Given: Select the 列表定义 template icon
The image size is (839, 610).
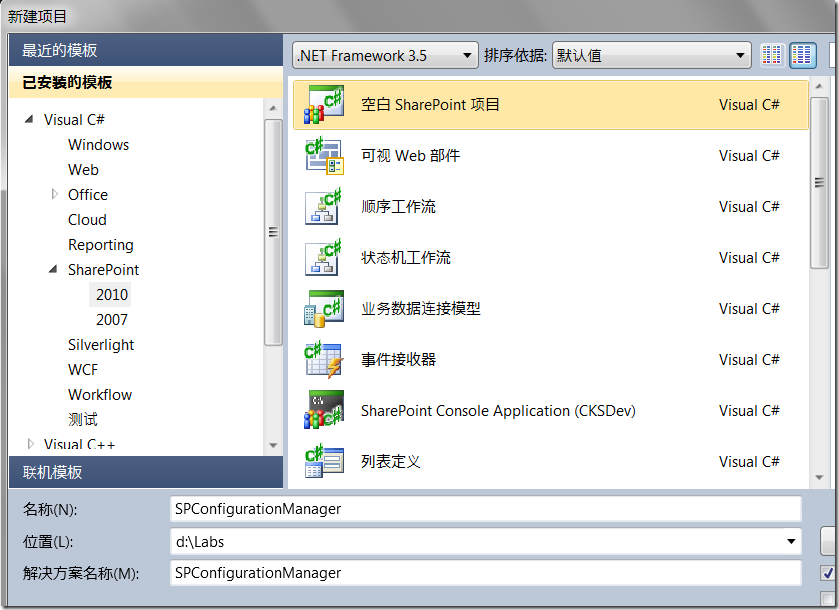Looking at the screenshot, I should (324, 461).
